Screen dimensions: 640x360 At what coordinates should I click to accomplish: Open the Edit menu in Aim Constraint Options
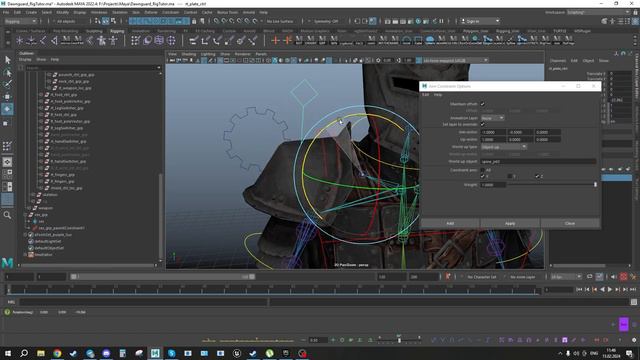tap(425, 95)
